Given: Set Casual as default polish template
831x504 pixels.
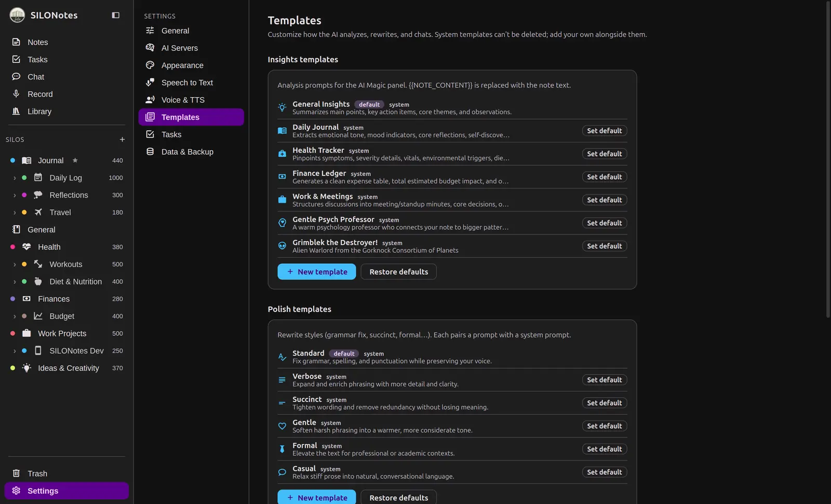Looking at the screenshot, I should pyautogui.click(x=604, y=472).
